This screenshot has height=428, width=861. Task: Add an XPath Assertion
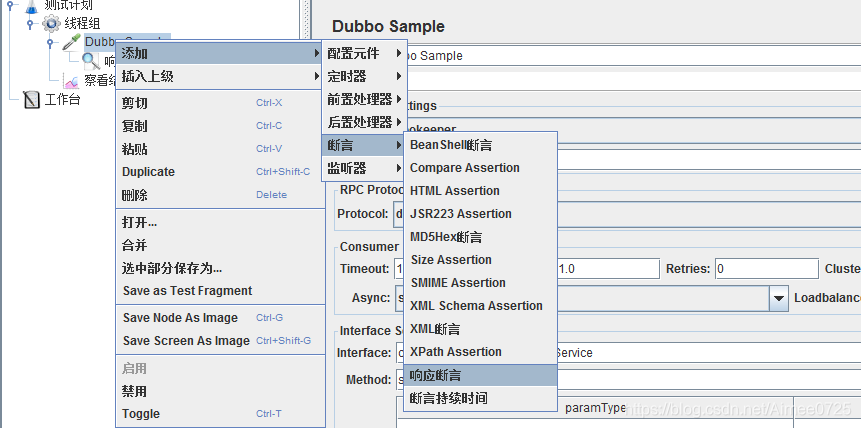click(x=480, y=352)
